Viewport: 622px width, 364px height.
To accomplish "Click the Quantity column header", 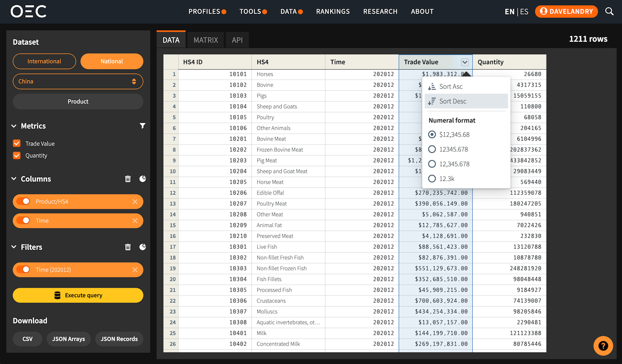I will (x=510, y=62).
